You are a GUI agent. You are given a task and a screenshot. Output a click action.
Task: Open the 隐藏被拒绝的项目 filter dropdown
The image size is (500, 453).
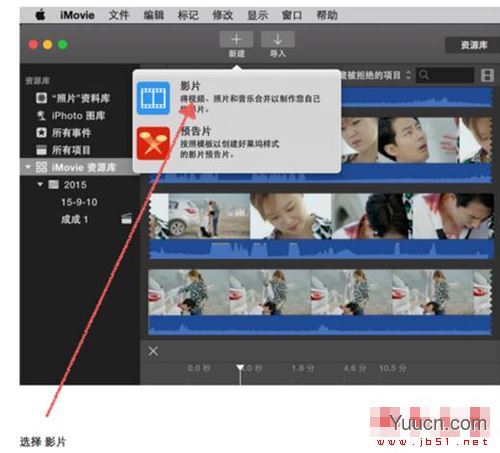[376, 75]
